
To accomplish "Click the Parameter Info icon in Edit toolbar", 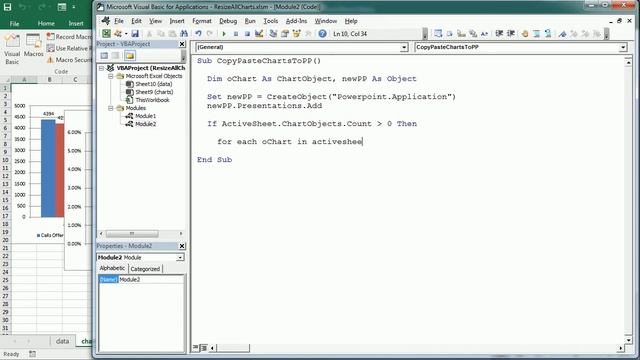I will pyautogui.click(x=473, y=34).
